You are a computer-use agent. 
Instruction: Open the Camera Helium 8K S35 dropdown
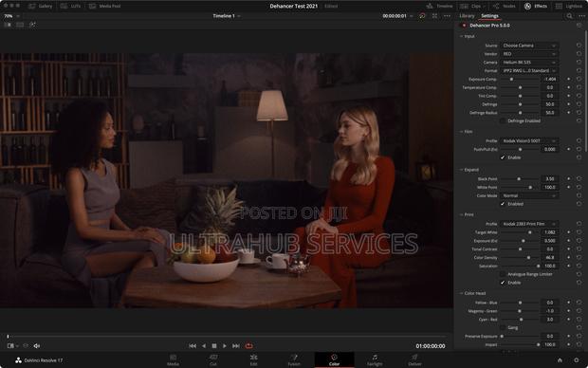tap(529, 63)
